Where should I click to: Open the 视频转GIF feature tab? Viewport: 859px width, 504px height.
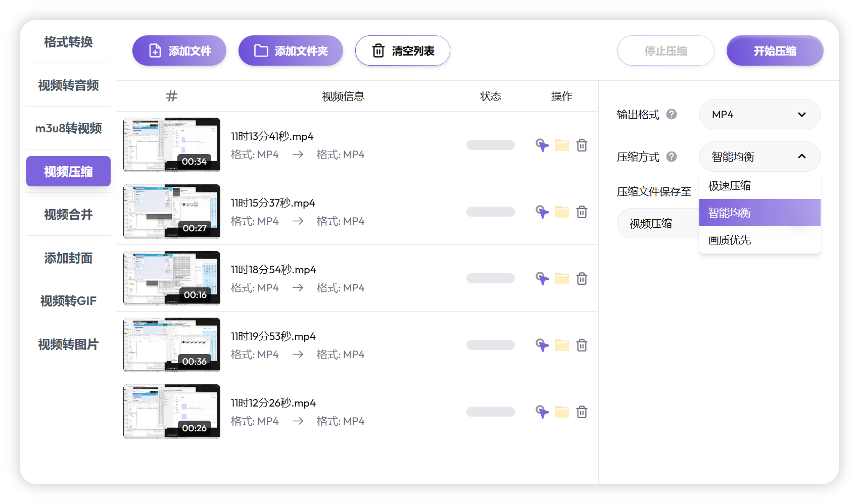(68, 300)
